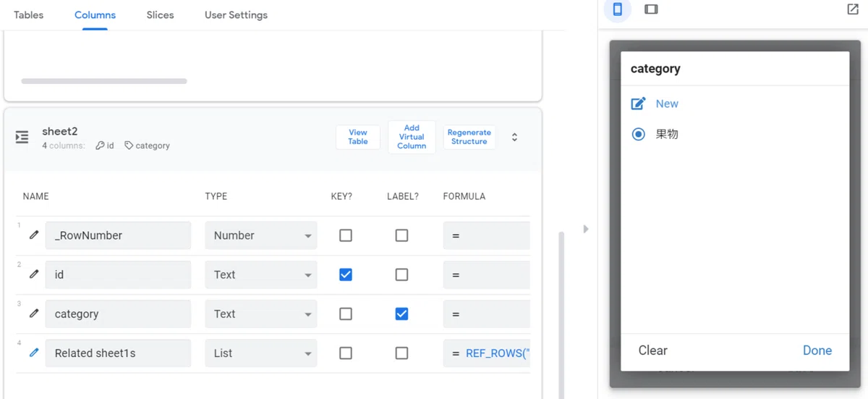Edit the Related sheet1s column via pencil
Screen dimensions: 868x399
34,353
